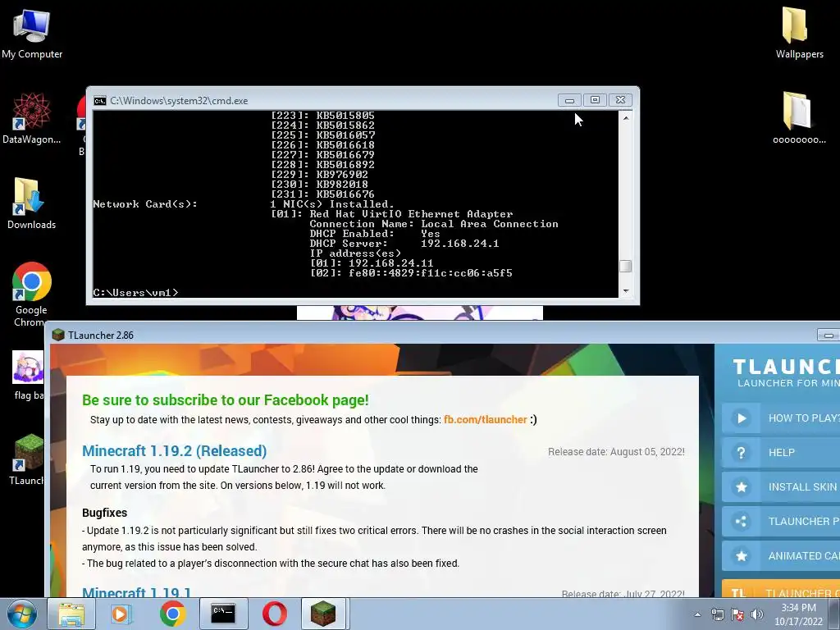Minimize the TLauncher window

829,336
